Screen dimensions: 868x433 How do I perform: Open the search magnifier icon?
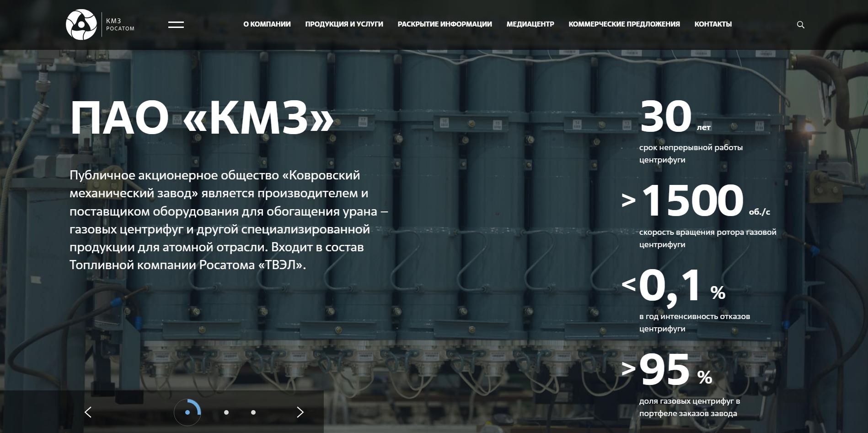[800, 25]
